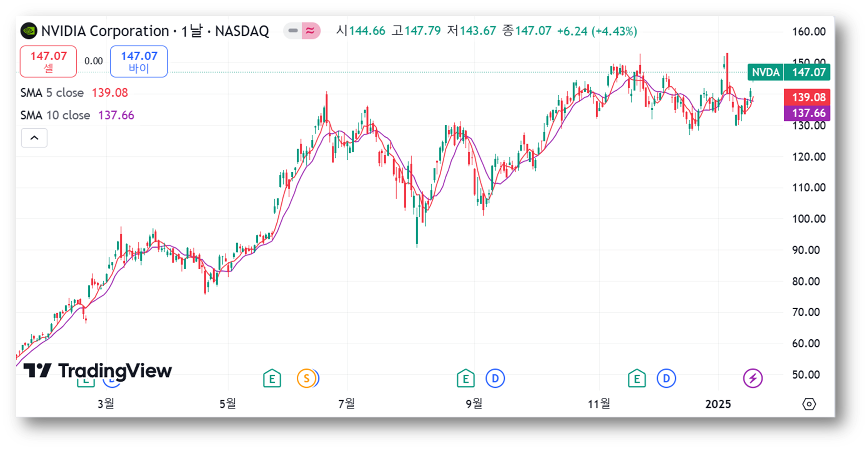Click the 100.00 price scale label
The height and width of the screenshot is (450, 868).
[809, 219]
